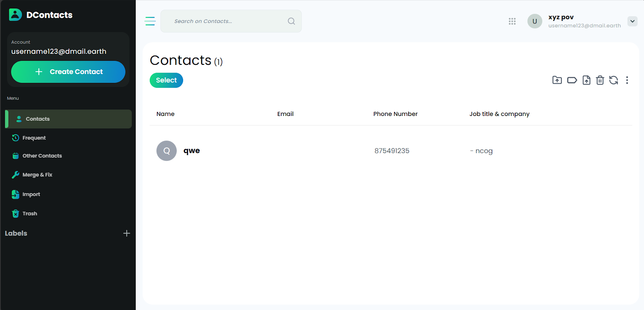Open the Trash section link

point(30,213)
